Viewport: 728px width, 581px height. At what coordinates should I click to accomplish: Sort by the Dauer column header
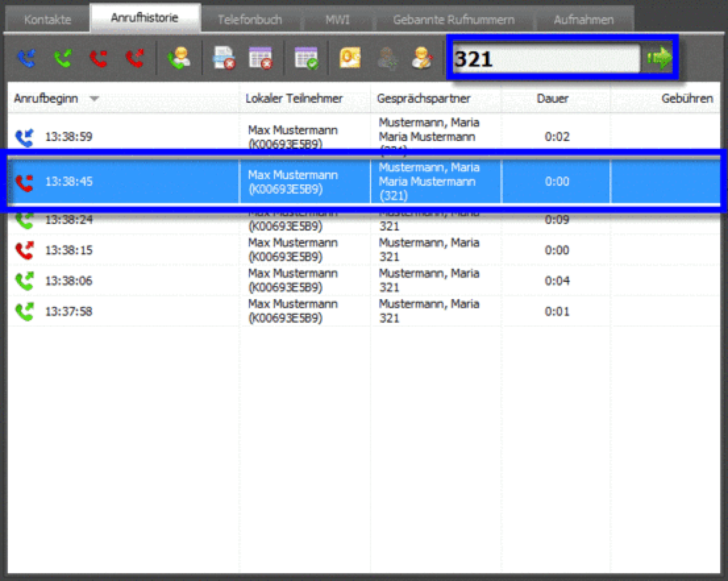552,98
